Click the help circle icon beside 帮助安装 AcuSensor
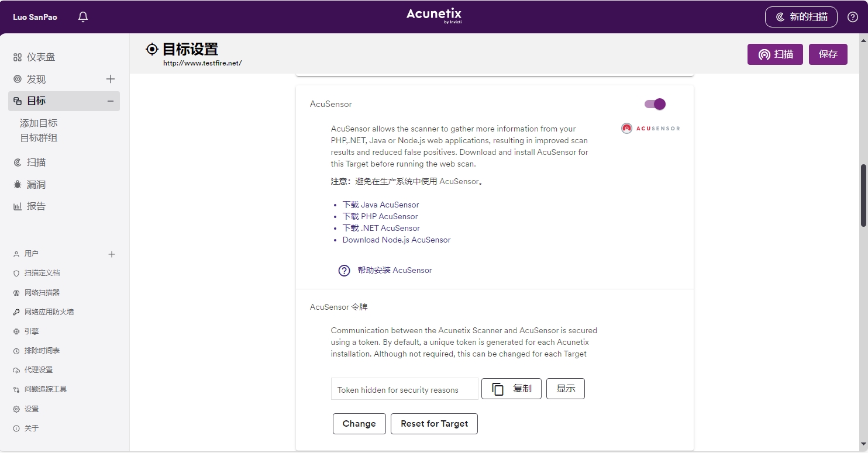Screen dimensions: 868x453 345,271
